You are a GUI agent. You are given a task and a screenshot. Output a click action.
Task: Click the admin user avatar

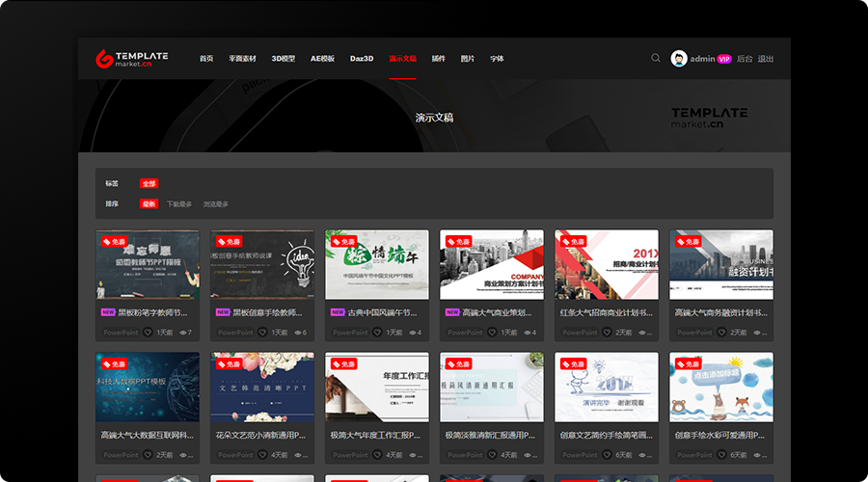point(679,59)
